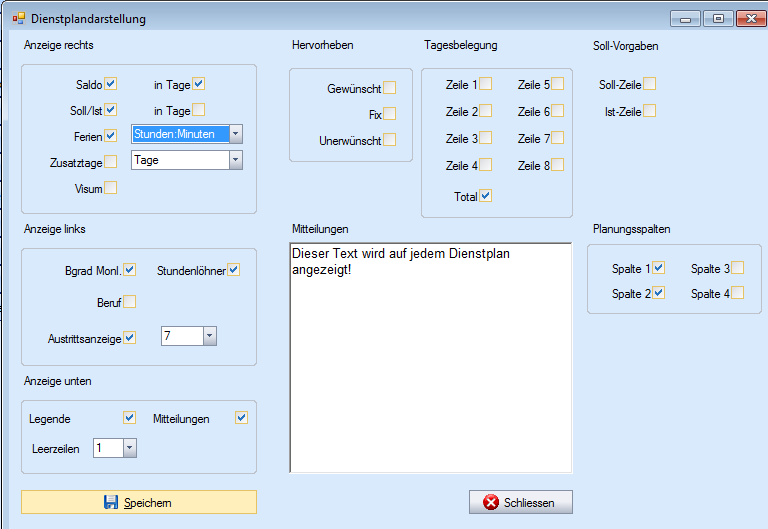Enable the Visum checkbox

pyautogui.click(x=111, y=187)
